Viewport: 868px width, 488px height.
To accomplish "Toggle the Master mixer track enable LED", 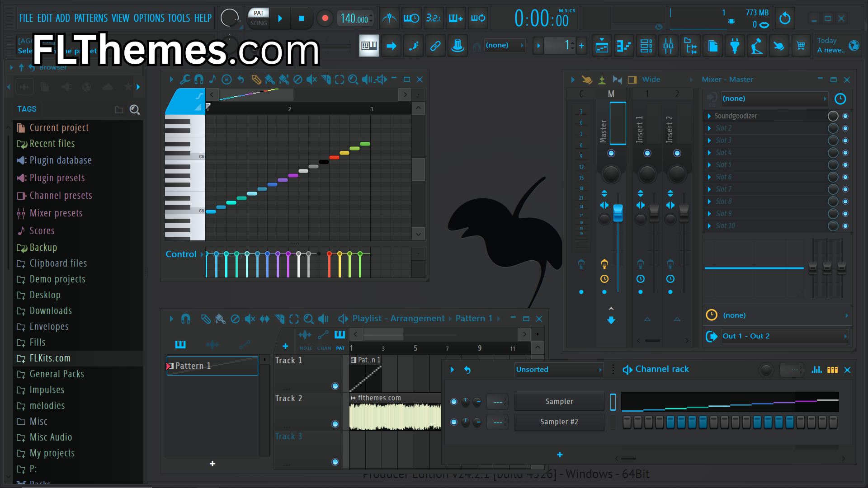I will (611, 153).
